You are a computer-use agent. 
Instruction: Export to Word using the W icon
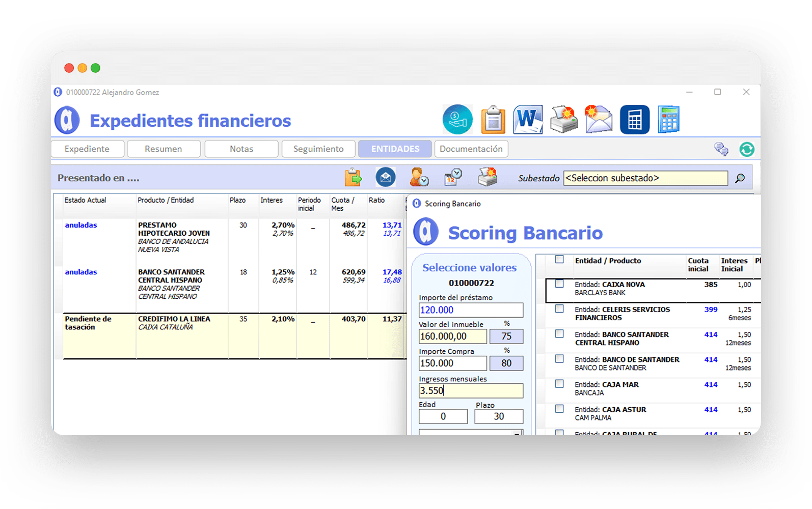coord(528,120)
